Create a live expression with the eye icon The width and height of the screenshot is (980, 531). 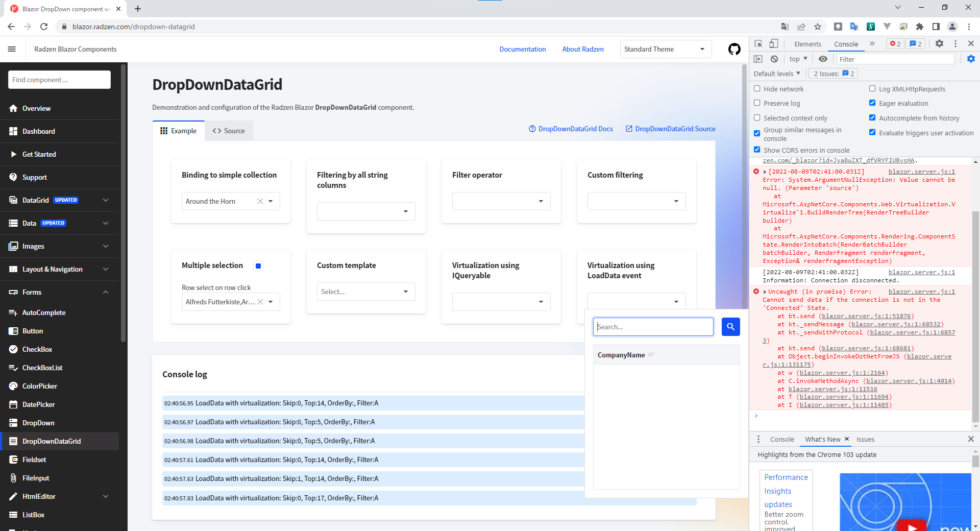point(823,59)
